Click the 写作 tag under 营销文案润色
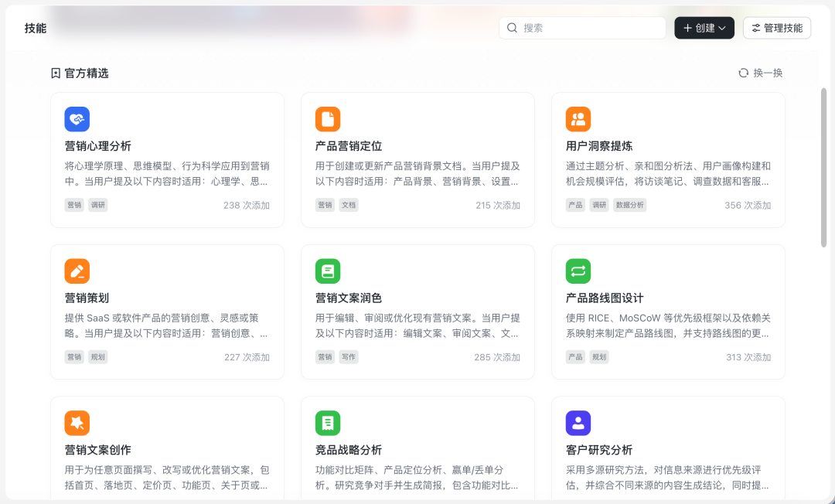 [348, 356]
